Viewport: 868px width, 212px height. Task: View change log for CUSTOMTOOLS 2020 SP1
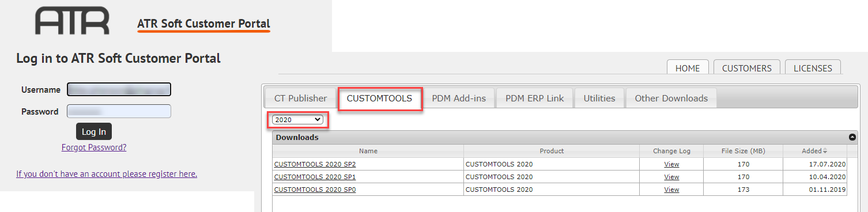click(x=671, y=177)
